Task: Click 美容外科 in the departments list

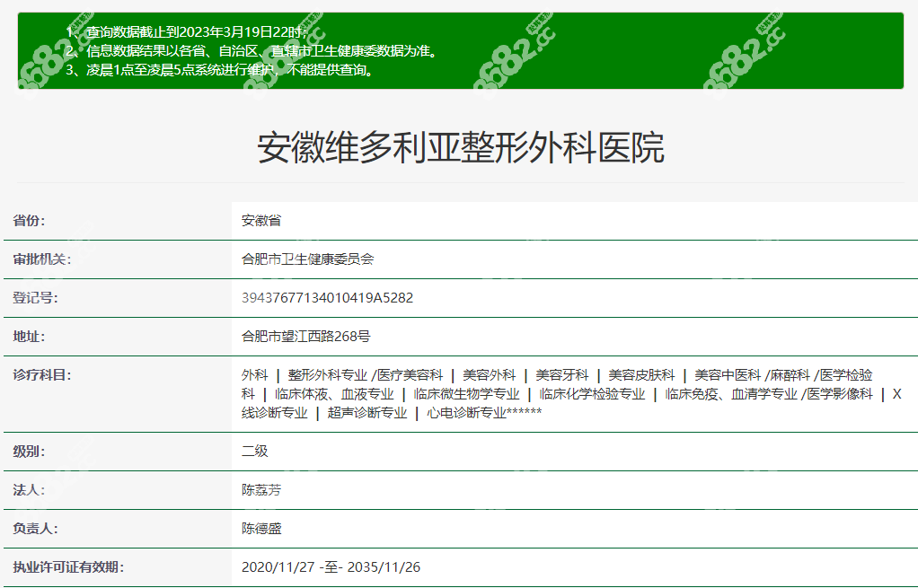Action: (489, 375)
